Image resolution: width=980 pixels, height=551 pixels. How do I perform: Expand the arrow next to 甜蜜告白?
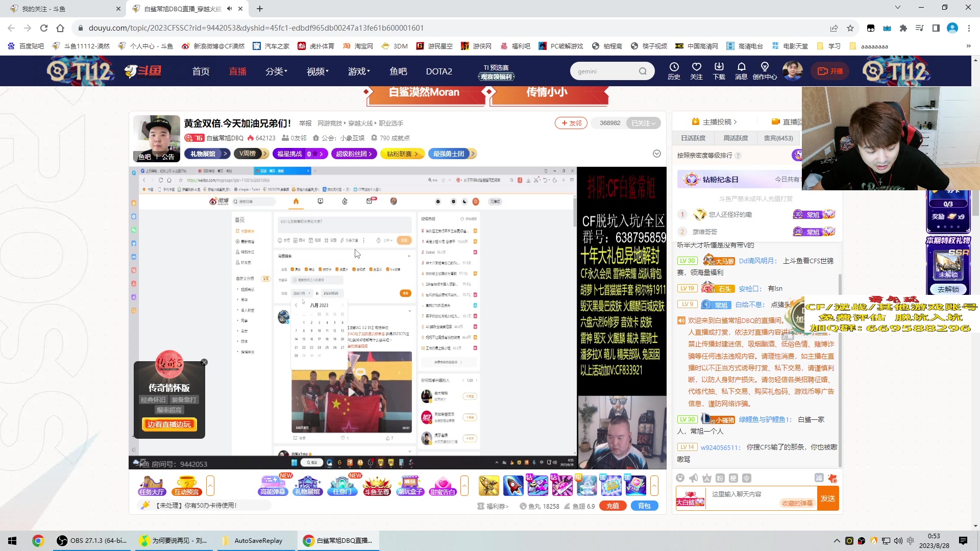[464, 486]
